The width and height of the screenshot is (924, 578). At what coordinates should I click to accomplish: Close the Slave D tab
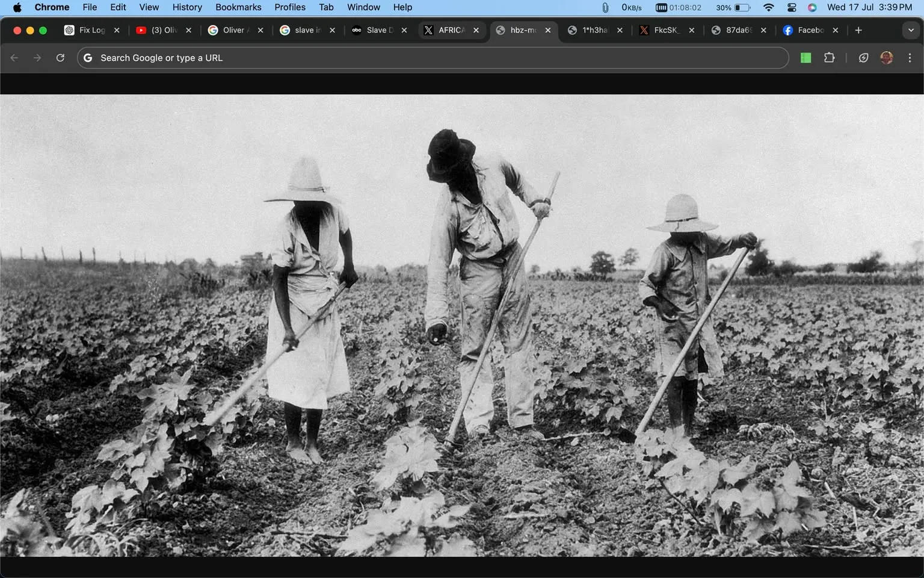pyautogui.click(x=404, y=30)
